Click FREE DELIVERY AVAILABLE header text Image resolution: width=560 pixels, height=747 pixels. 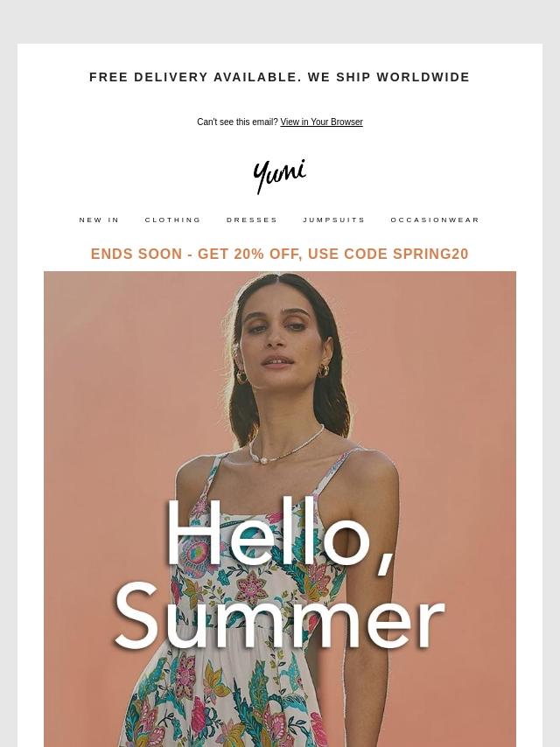point(195,77)
